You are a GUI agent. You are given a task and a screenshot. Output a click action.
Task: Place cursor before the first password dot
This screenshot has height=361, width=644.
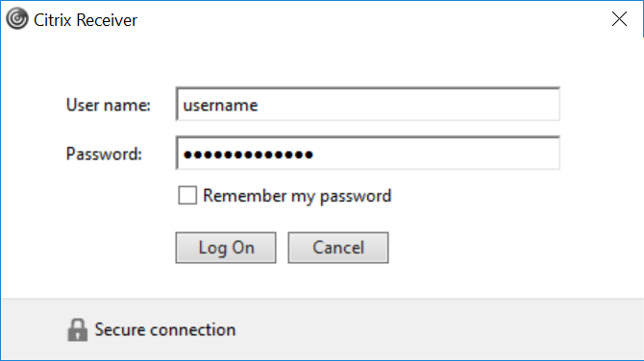(x=184, y=155)
